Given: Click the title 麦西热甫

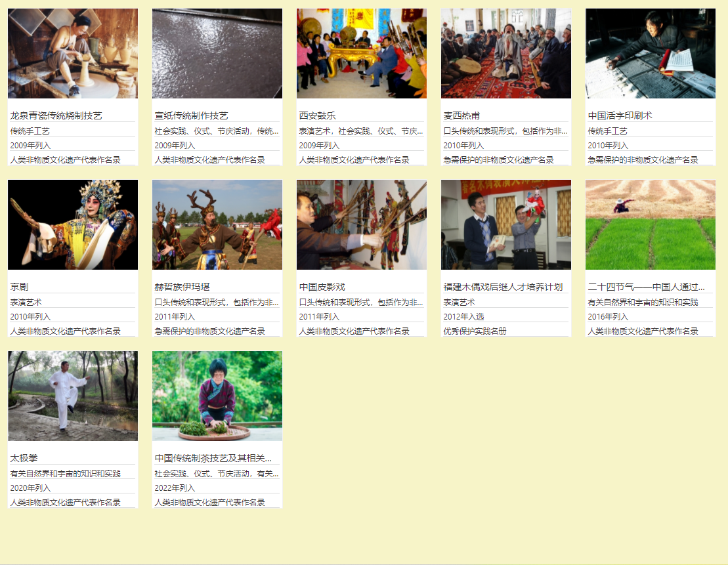Looking at the screenshot, I should 461,115.
